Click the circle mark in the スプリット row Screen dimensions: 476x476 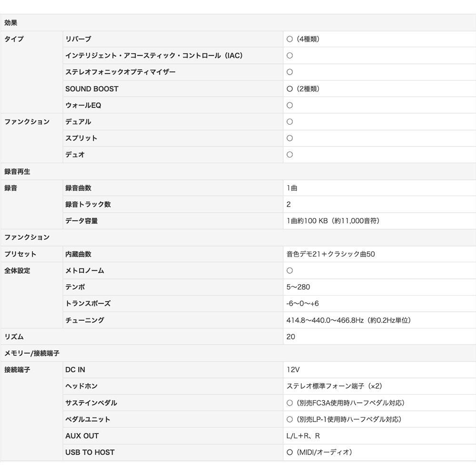pos(289,138)
